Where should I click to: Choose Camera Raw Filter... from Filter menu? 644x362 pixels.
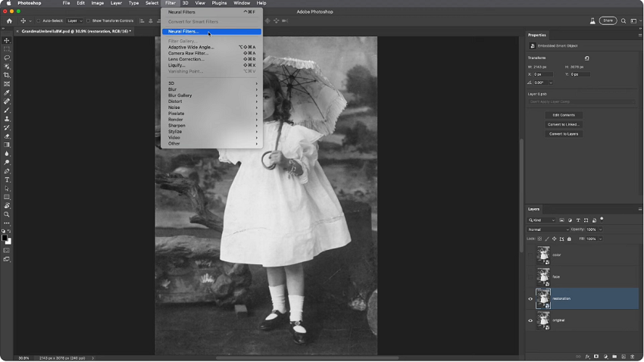point(211,53)
